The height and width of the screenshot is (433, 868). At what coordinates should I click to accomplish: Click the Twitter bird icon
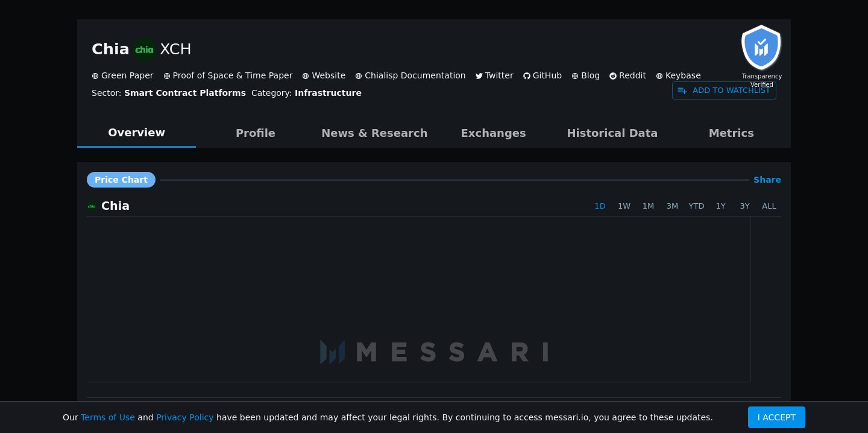click(479, 76)
